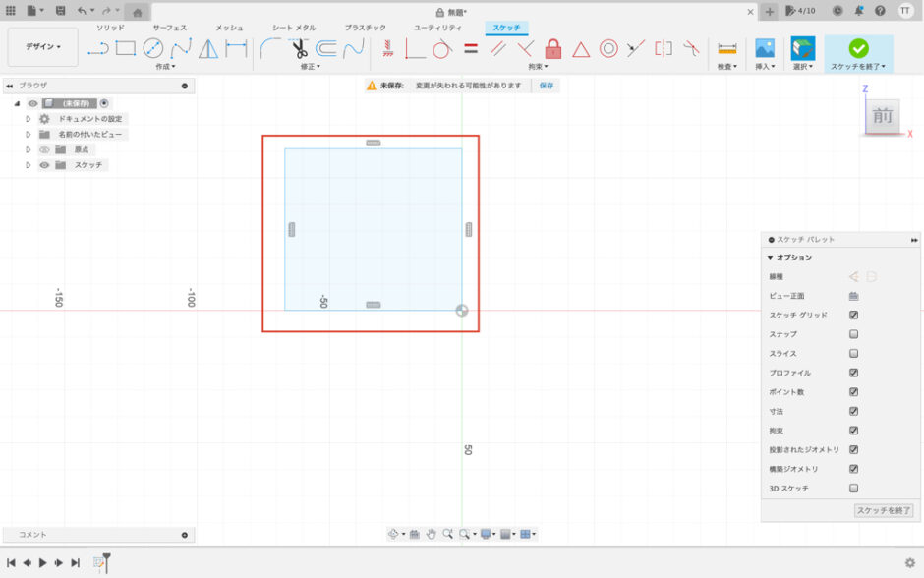Pick the Trim scissors tool

point(299,48)
